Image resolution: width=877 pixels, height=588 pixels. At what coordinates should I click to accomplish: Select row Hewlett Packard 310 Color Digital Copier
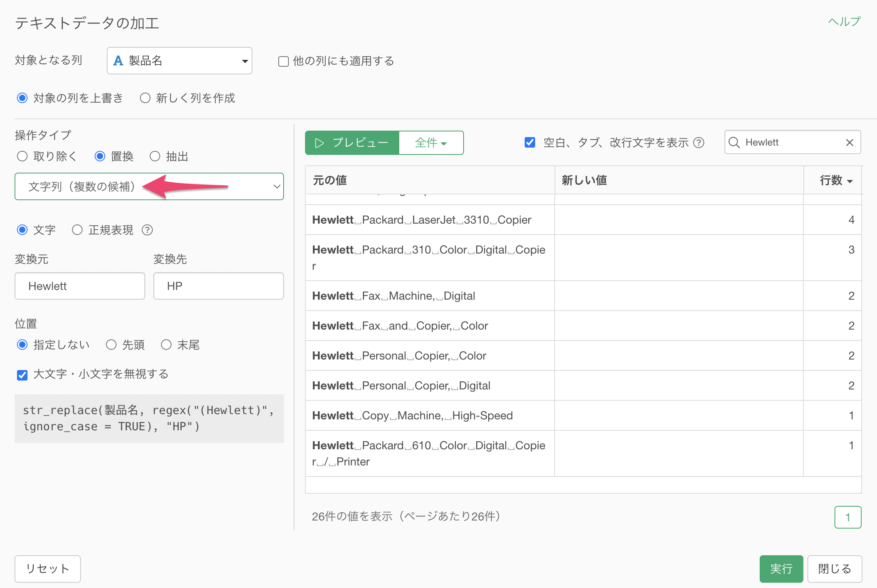pos(583,258)
